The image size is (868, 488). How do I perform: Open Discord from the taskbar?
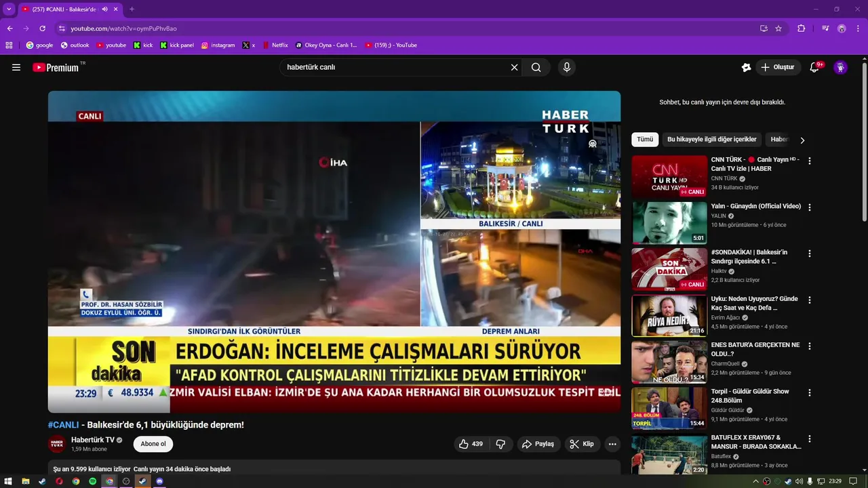159,481
